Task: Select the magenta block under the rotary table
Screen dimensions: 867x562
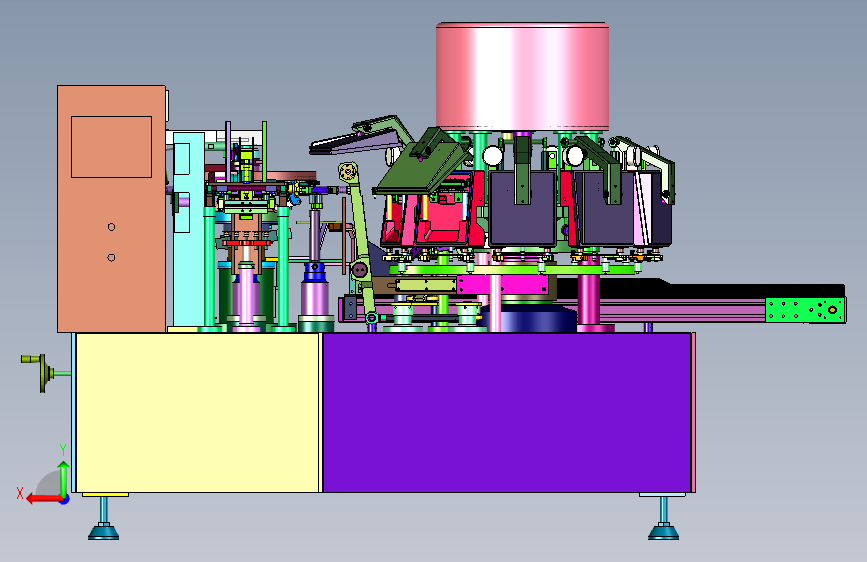Action: pyautogui.click(x=502, y=285)
